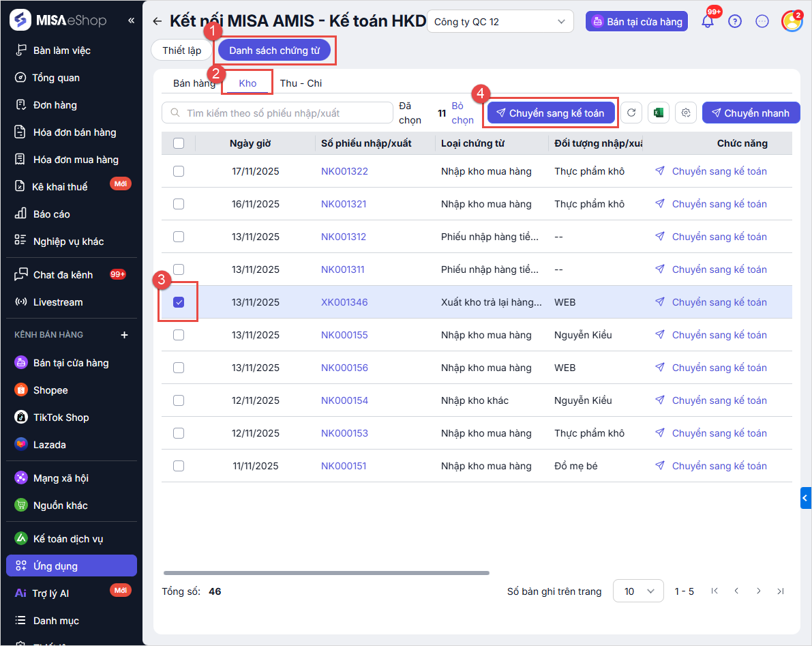Open voucher link NK000155
This screenshot has width=812, height=646.
coord(344,335)
